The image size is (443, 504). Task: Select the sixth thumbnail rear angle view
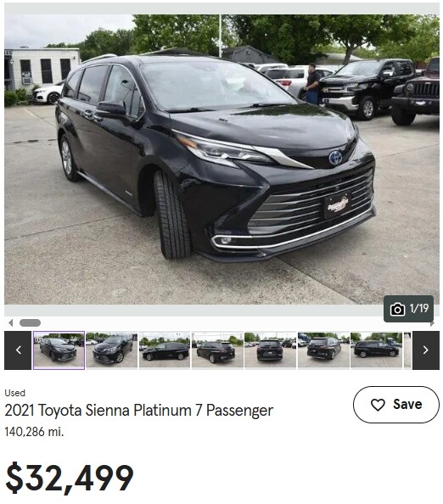pos(323,350)
